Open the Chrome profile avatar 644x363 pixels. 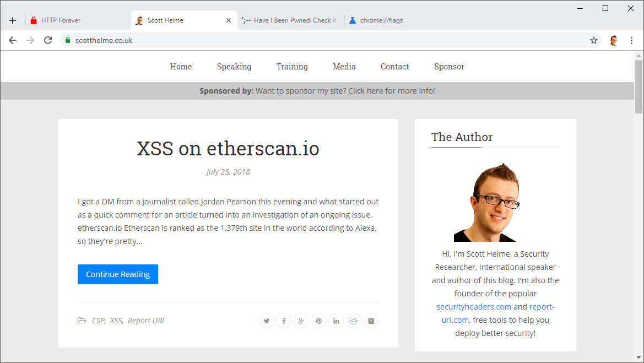[613, 40]
